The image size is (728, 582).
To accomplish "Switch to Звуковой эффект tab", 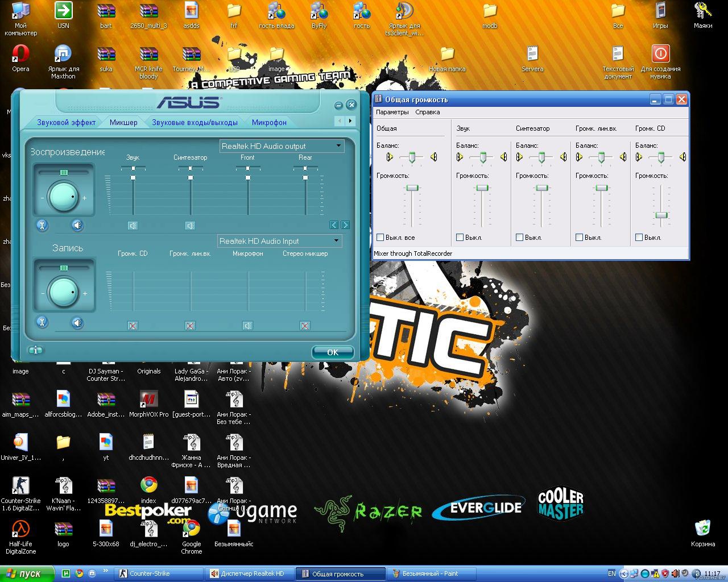I will (x=67, y=122).
